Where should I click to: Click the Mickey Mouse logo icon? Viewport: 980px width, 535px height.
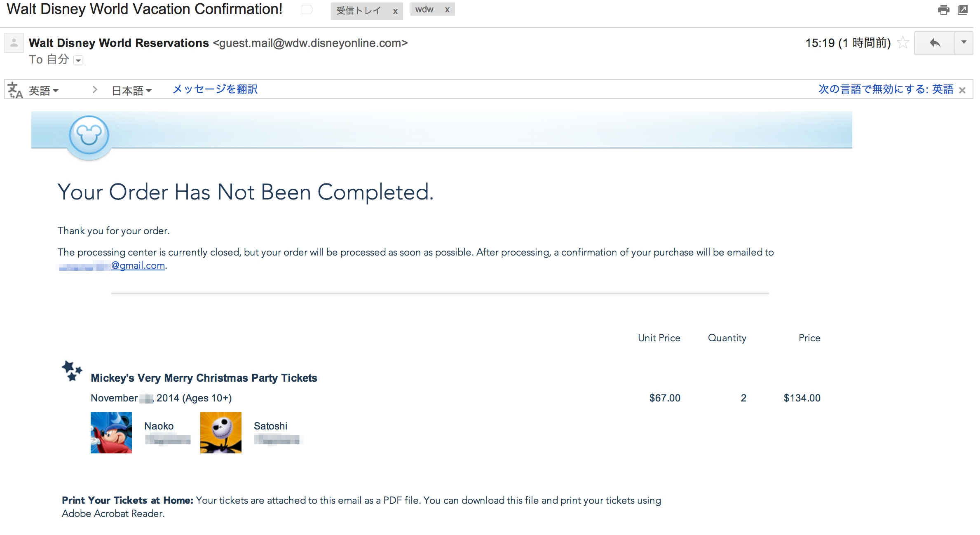89,135
